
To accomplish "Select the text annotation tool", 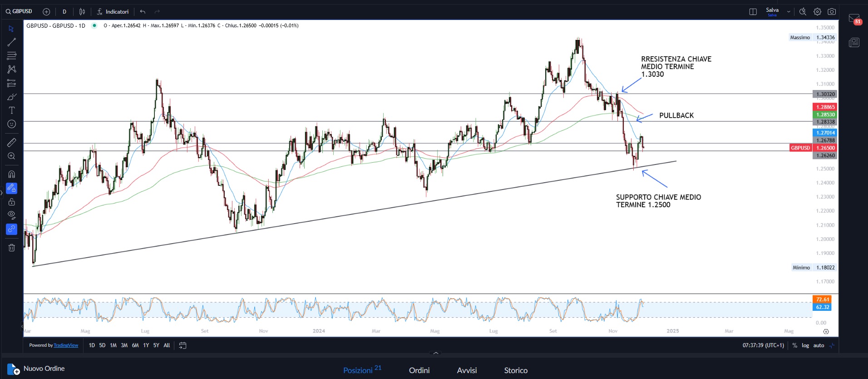I will (x=12, y=110).
